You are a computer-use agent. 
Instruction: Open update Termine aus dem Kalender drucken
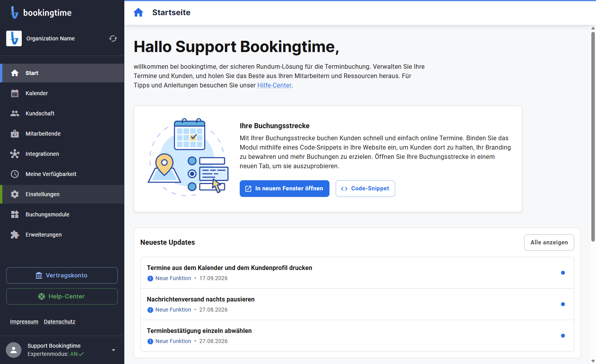click(x=357, y=273)
